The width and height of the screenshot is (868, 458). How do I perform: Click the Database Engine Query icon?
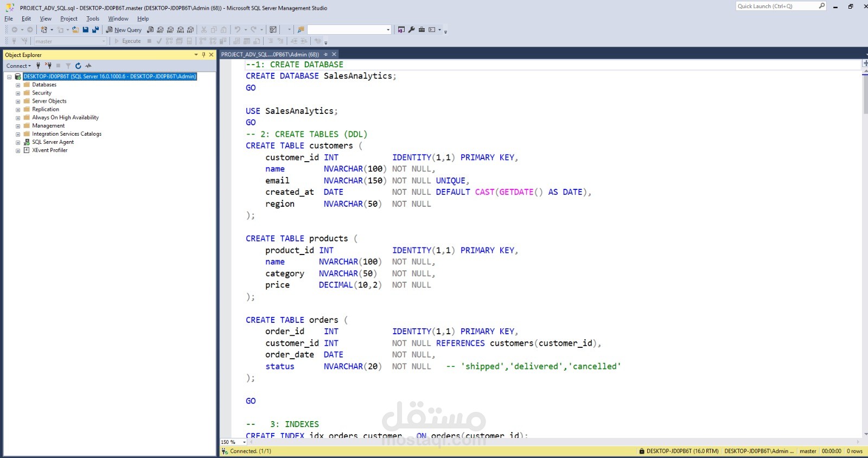click(151, 29)
